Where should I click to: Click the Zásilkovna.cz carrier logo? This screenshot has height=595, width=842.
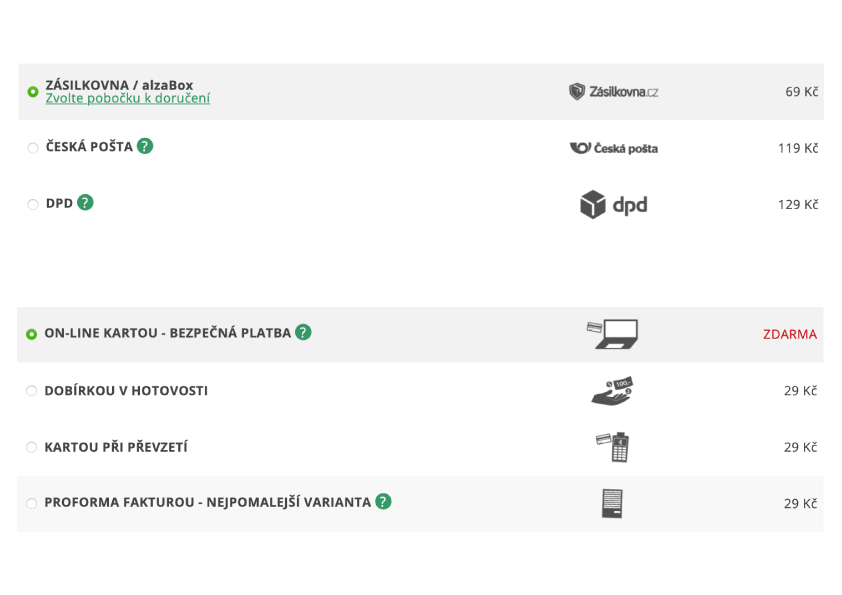click(613, 92)
